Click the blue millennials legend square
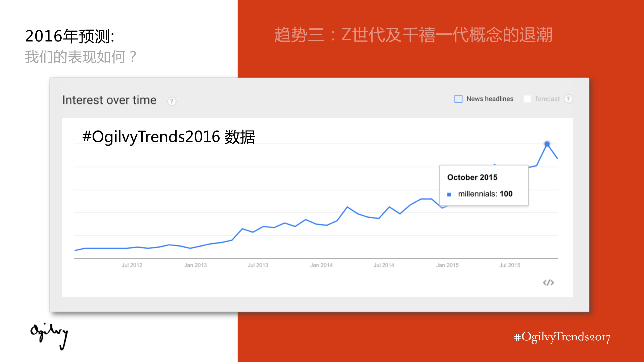 coord(449,194)
